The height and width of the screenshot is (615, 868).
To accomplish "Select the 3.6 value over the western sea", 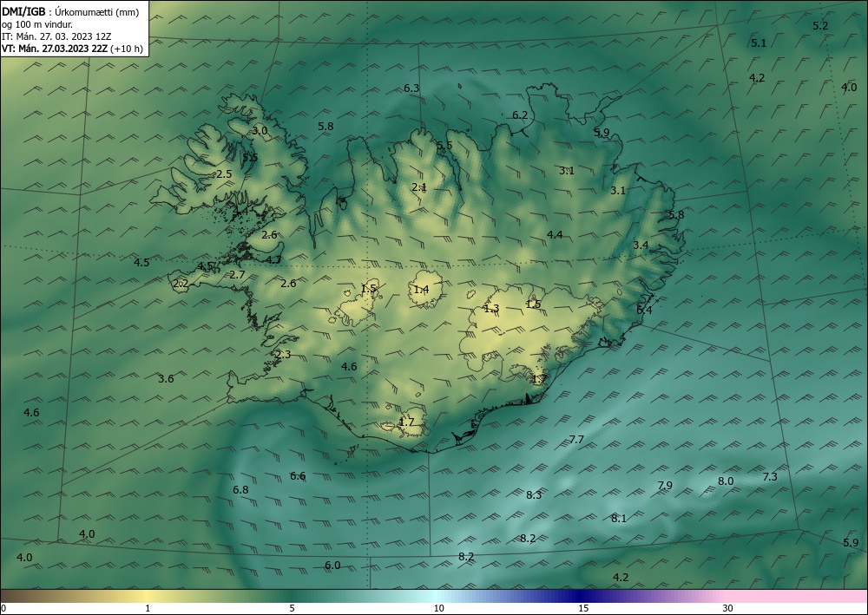I will point(166,379).
